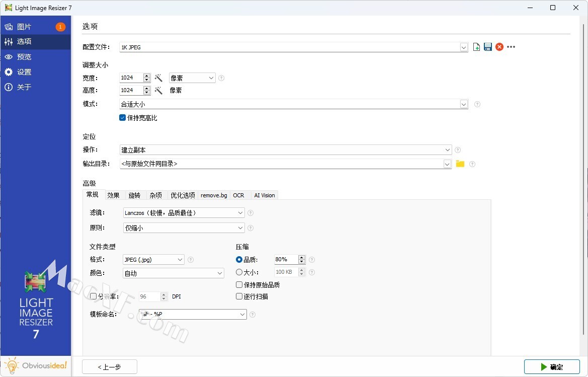Viewport: 588px width, 377px height.
Task: Click the 确定 button
Action: 551,367
